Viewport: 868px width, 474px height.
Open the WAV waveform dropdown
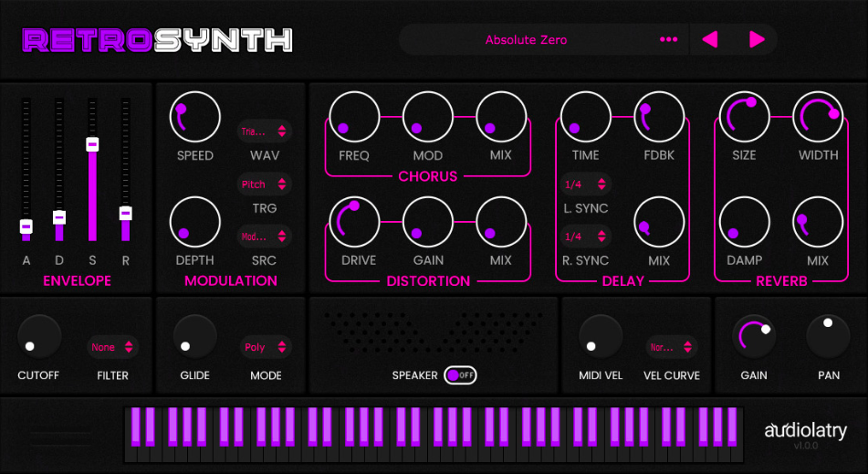pyautogui.click(x=265, y=132)
